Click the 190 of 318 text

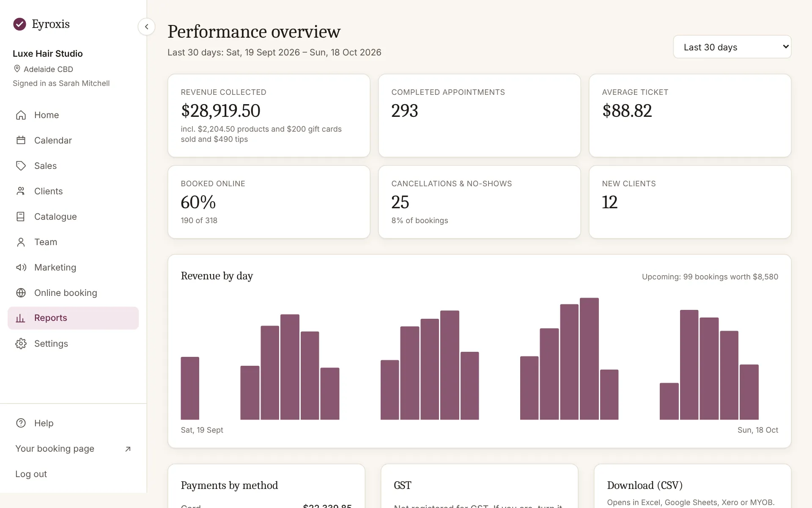[199, 221]
